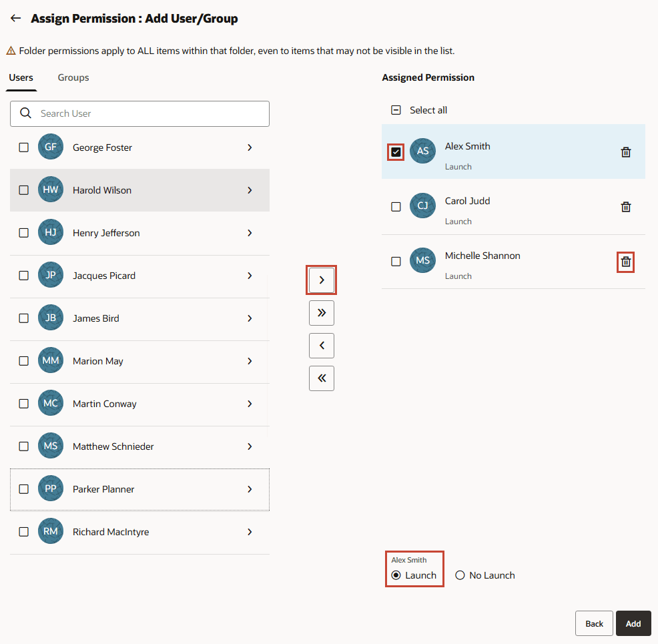Viewport: 658px width, 644px height.
Task: Click into the Search User field
Action: (x=150, y=113)
